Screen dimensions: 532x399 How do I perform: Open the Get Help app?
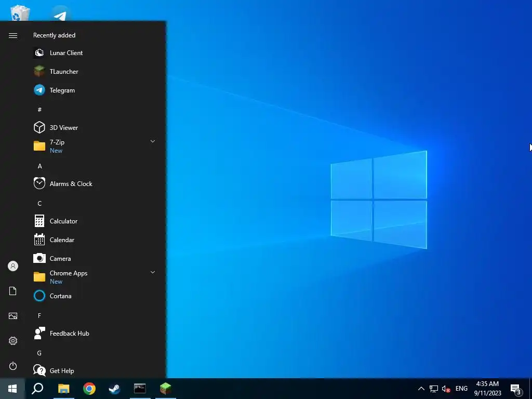(x=96, y=370)
